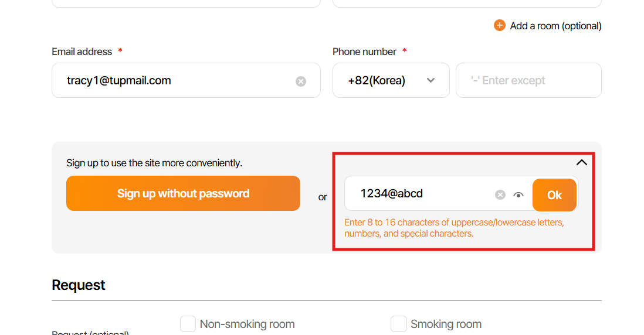Clear the email address with the X icon
Screen dimensions: 644x335
click(301, 81)
